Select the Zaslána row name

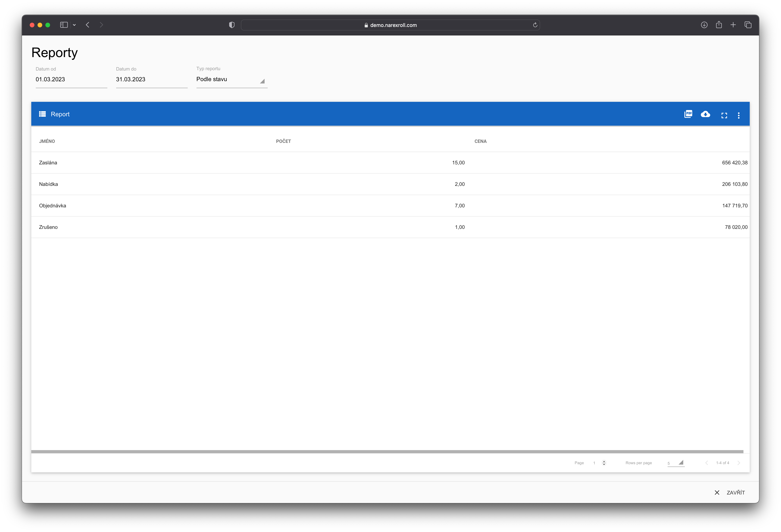48,163
